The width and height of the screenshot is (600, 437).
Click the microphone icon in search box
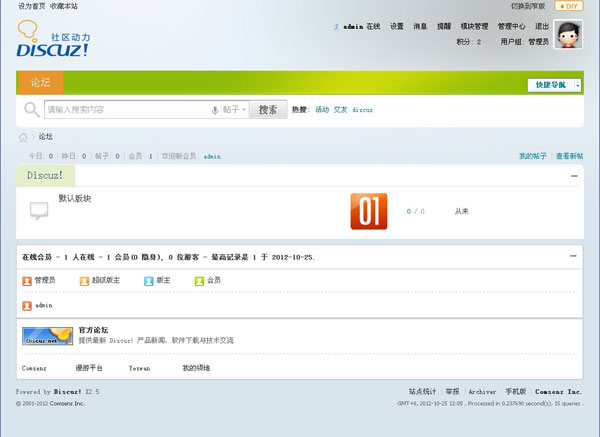coord(214,110)
